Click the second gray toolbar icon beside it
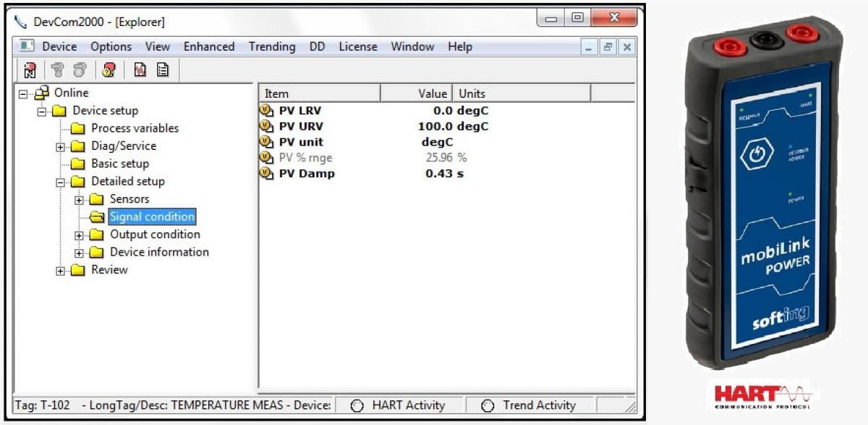This screenshot has height=425, width=868. (x=80, y=71)
